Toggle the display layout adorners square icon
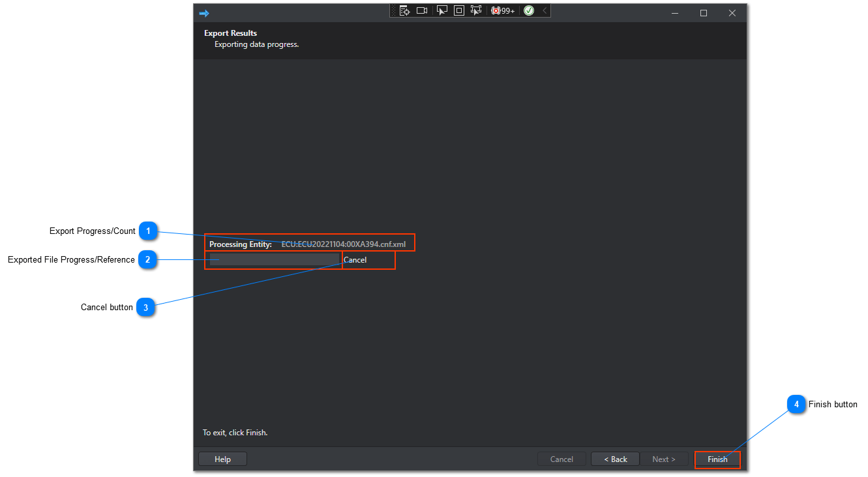Viewport: 868px width, 477px height. [459, 10]
